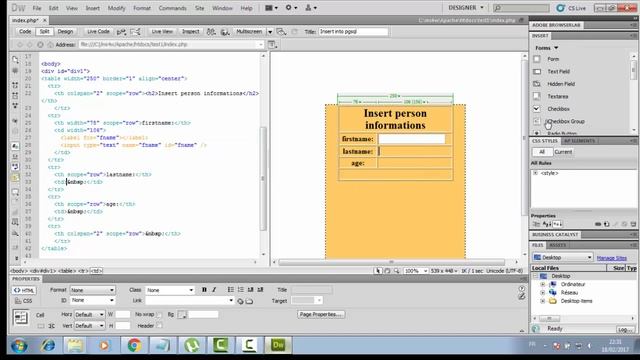Open Chrome from the taskbar
The height and width of the screenshot is (360, 640).
click(x=134, y=345)
